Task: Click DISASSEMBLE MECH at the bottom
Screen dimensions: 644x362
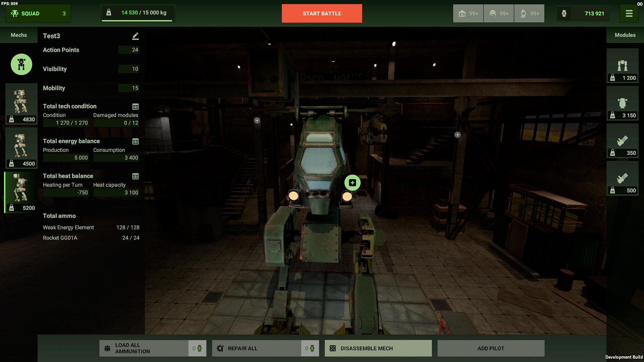Action: pyautogui.click(x=378, y=348)
